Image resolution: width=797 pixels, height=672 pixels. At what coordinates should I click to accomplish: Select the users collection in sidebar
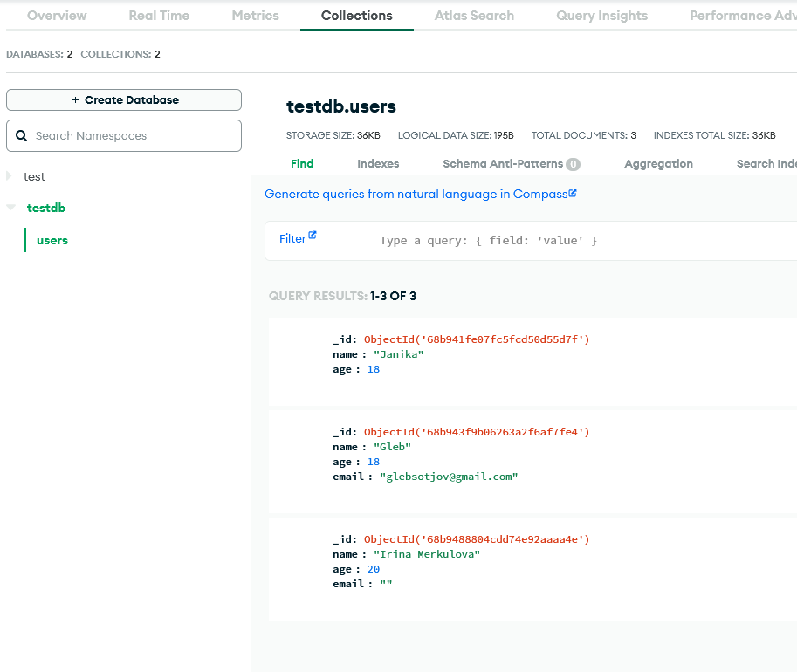(52, 240)
